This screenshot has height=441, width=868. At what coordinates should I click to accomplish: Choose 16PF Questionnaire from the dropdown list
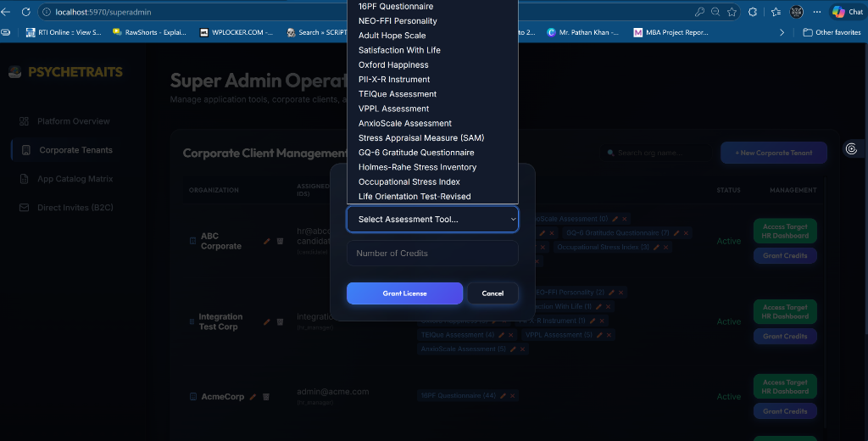pyautogui.click(x=432, y=7)
